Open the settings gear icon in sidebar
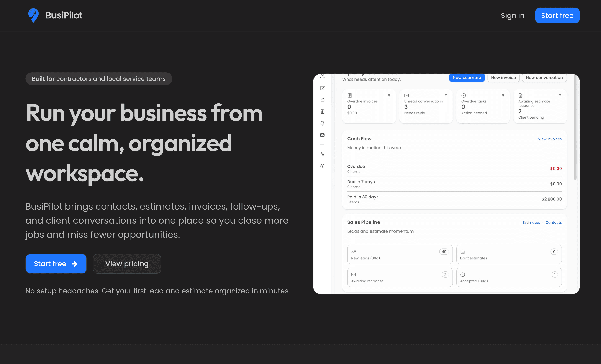The height and width of the screenshot is (364, 601). coord(322,166)
